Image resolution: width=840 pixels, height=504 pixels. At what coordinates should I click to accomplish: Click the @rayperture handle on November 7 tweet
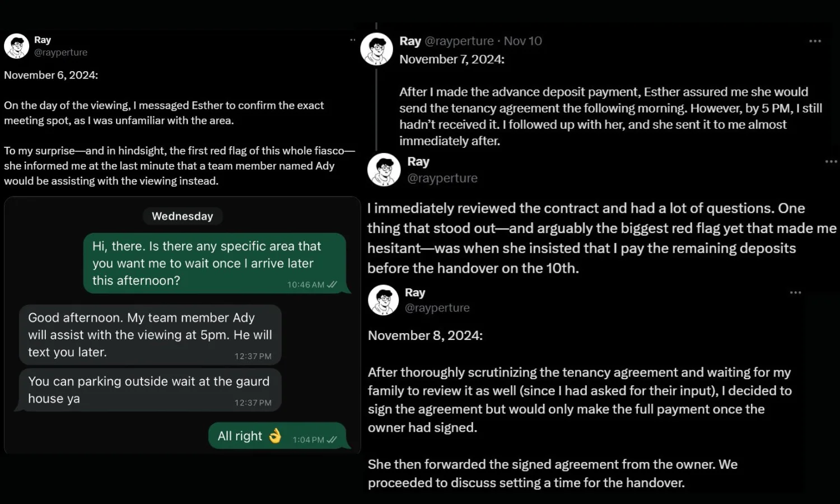click(459, 41)
